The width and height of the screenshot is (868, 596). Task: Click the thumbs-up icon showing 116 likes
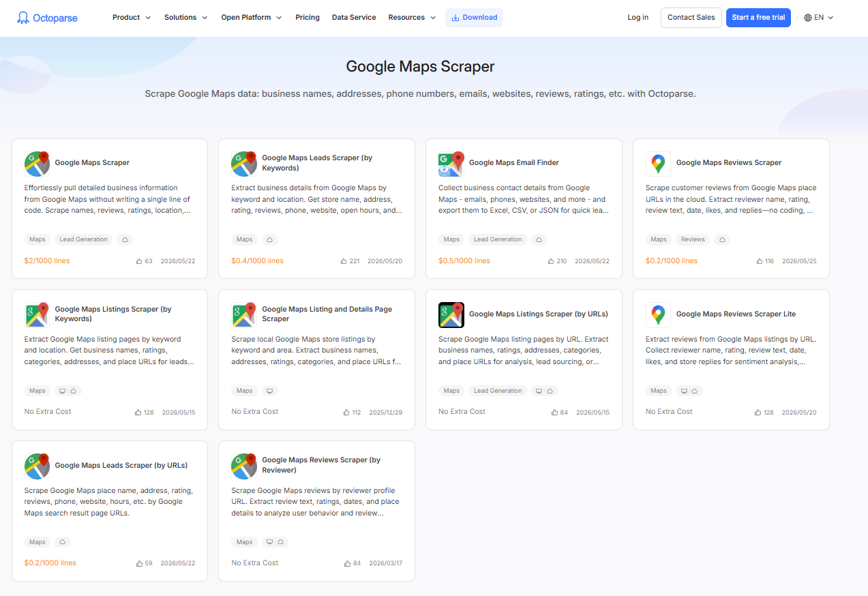(x=760, y=261)
